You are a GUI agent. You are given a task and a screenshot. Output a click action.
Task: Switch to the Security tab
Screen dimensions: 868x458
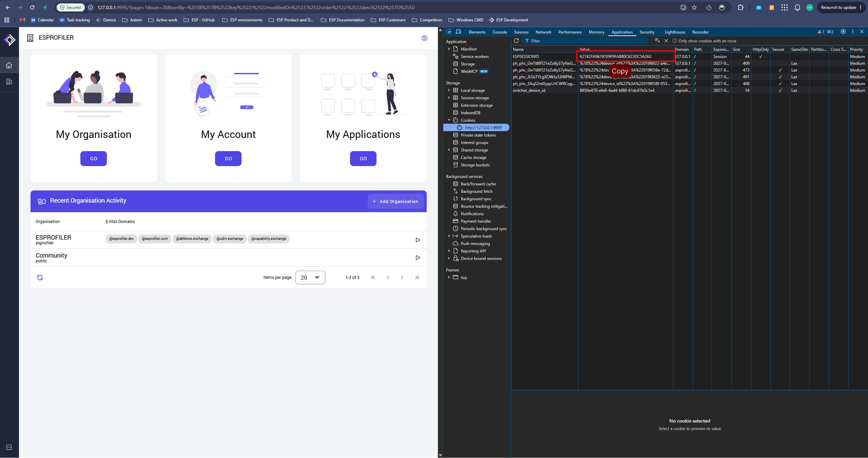click(647, 32)
